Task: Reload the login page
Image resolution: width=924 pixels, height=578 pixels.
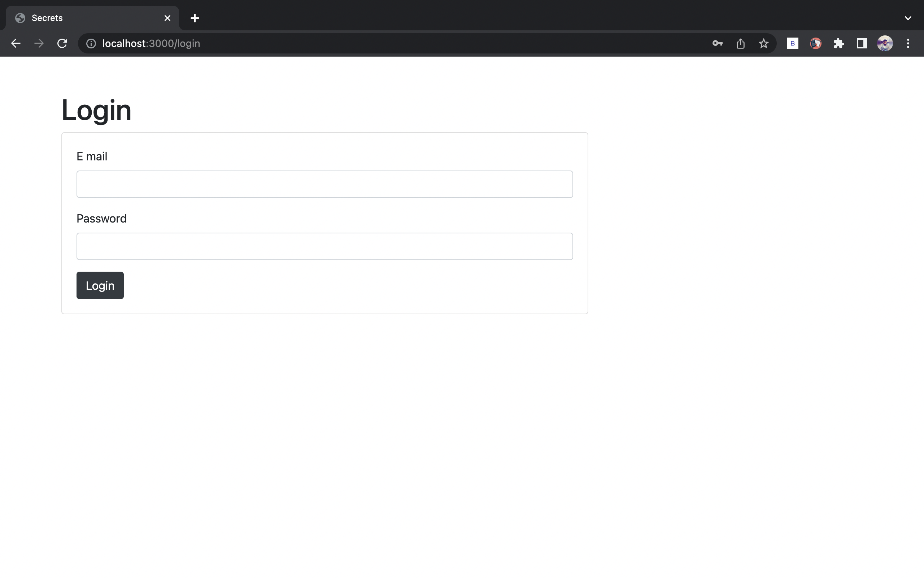Action: [x=62, y=44]
